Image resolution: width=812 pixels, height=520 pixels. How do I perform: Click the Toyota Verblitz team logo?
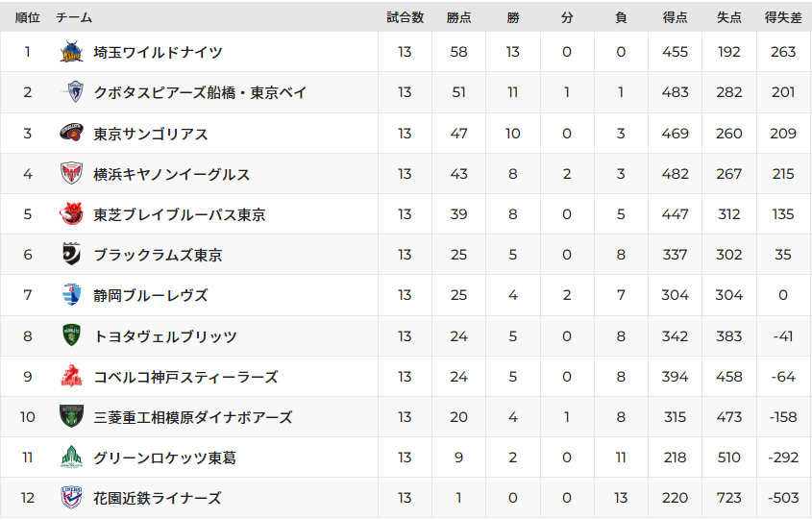(71, 336)
